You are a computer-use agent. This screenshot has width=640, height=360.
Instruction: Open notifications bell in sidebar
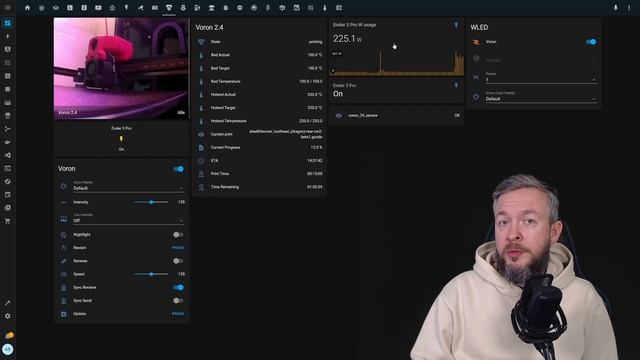(x=9, y=336)
